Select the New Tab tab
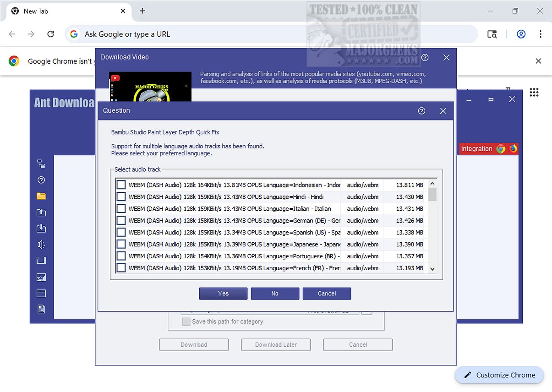Image resolution: width=552 pixels, height=392 pixels. pos(68,11)
